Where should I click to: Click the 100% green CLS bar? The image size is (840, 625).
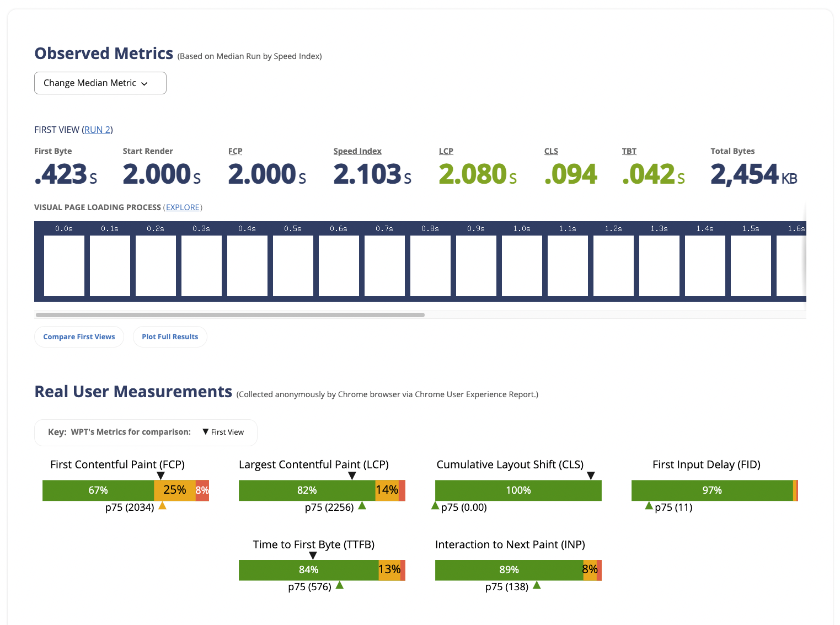[518, 490]
